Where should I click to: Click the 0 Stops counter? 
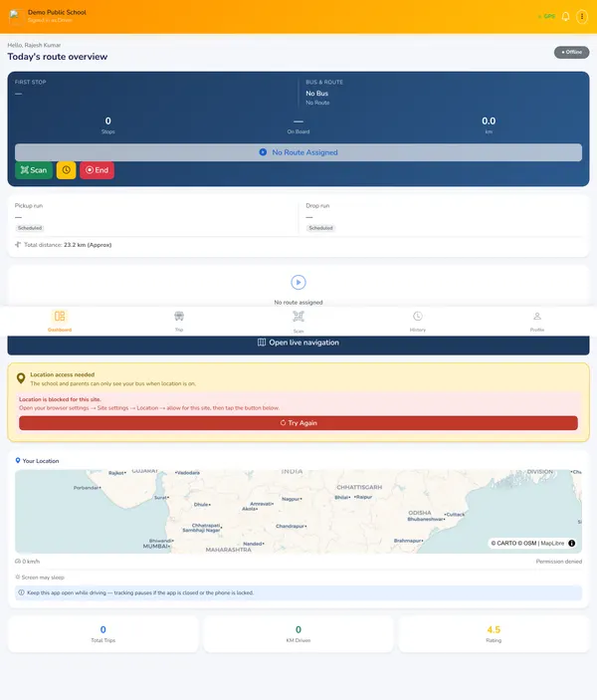point(108,125)
